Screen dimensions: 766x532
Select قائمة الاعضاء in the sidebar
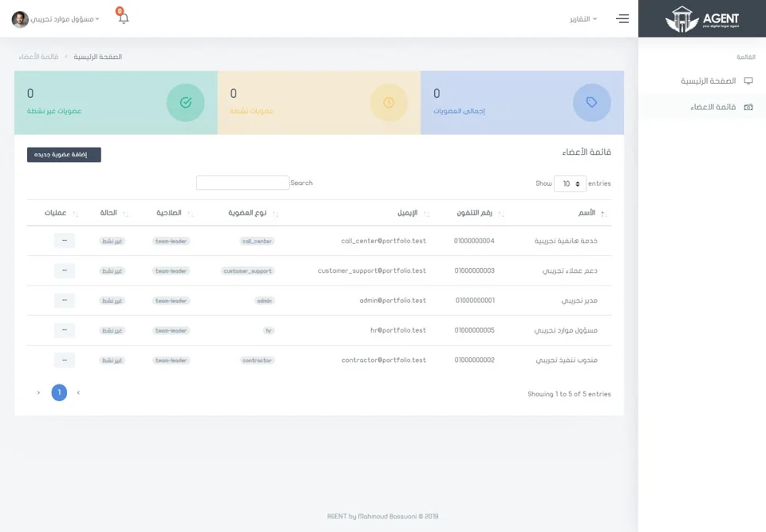click(713, 107)
